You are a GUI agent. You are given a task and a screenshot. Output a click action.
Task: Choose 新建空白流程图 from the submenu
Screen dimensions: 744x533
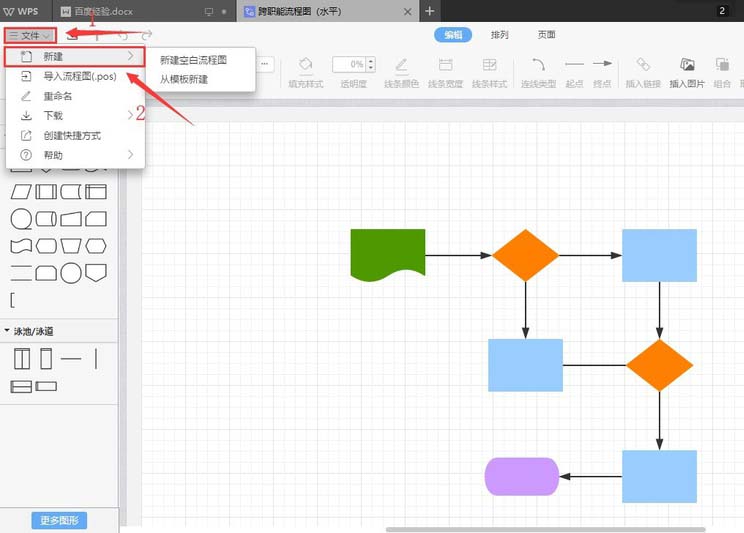click(193, 60)
